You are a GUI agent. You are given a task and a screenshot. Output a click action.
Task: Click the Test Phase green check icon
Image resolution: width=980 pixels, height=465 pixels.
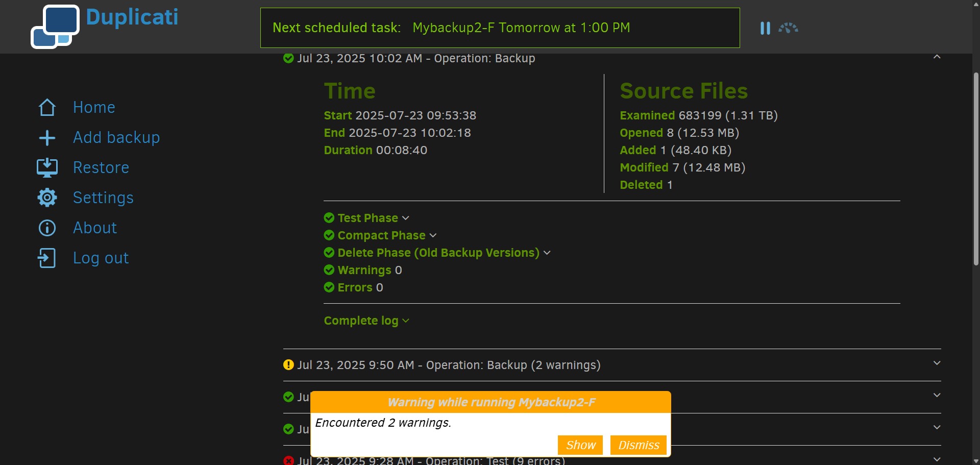tap(329, 218)
